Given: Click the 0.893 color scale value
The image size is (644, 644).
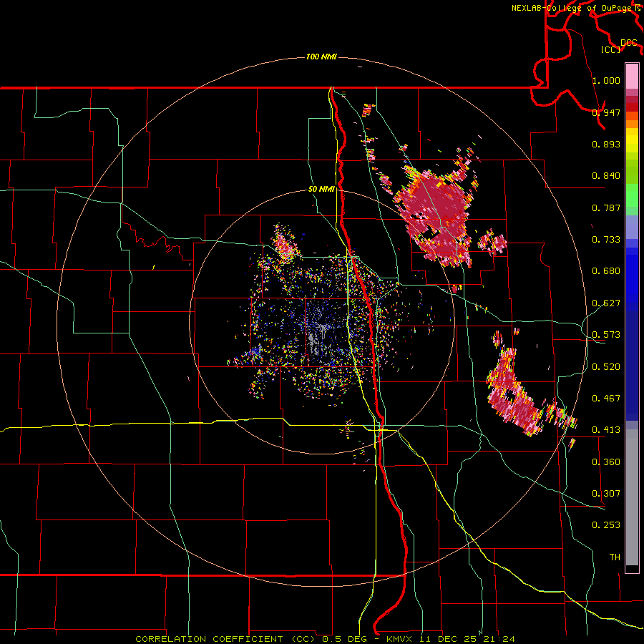Looking at the screenshot, I should point(606,144).
